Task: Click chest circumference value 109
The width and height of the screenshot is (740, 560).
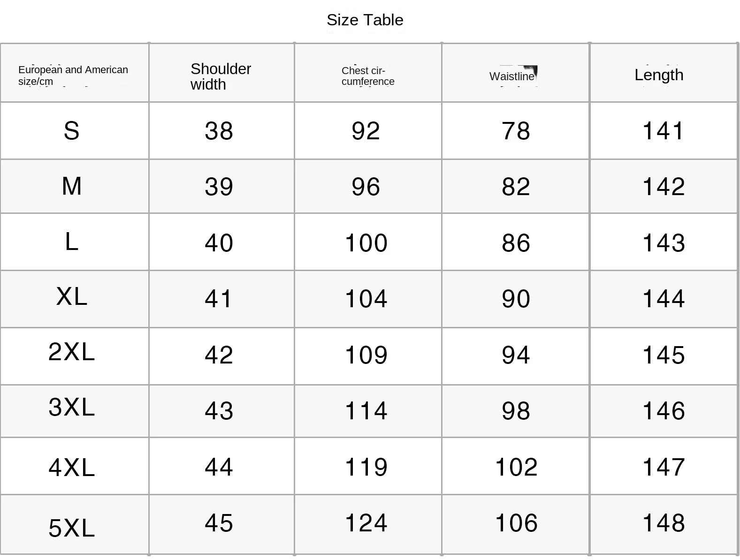Action: pyautogui.click(x=366, y=355)
